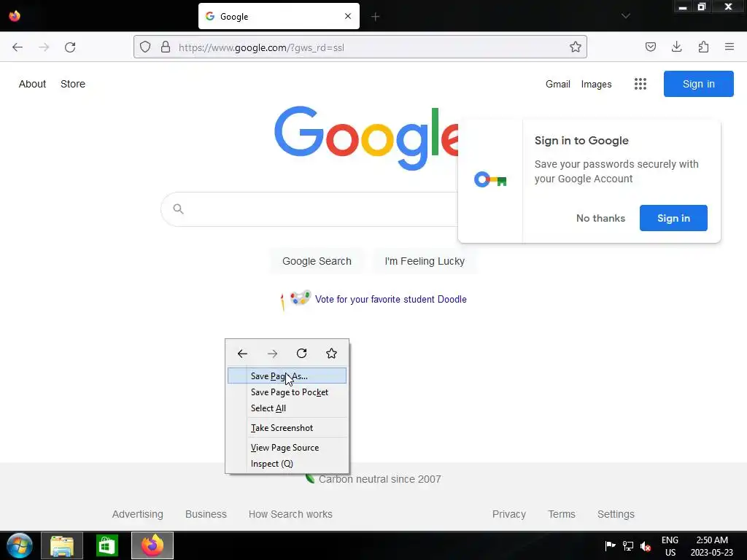Open the Business footer link

coord(206,514)
